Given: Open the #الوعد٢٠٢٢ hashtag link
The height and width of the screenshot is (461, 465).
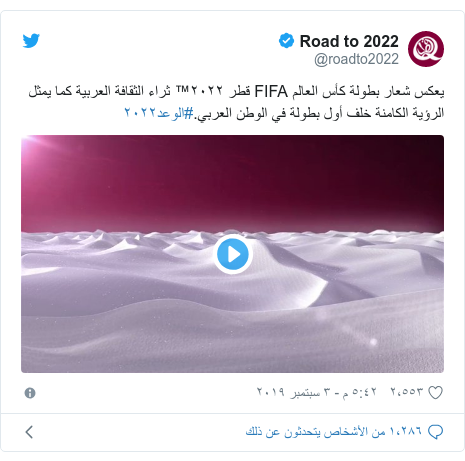Looking at the screenshot, I should click(159, 113).
